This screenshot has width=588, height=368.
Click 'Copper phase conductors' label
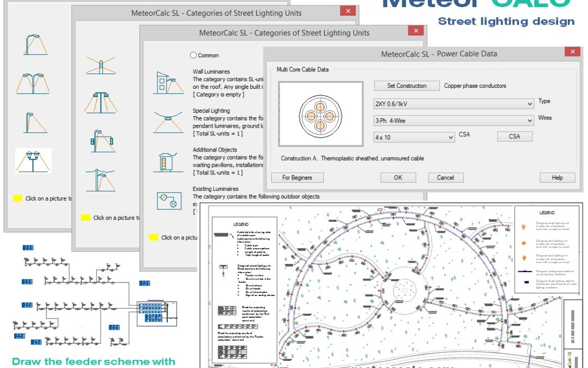(x=475, y=86)
